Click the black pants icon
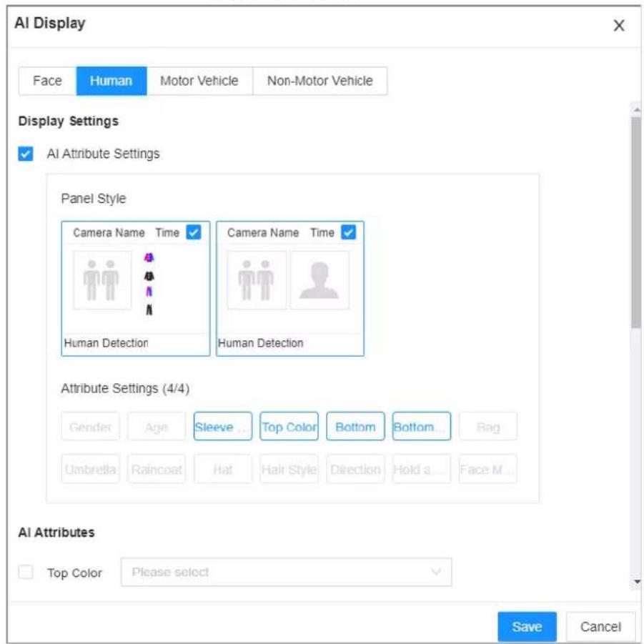Image resolution: width=644 pixels, height=644 pixels. coord(149,309)
